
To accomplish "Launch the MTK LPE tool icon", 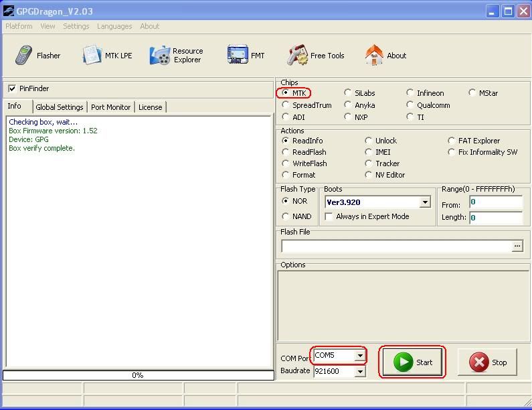I will coord(92,56).
